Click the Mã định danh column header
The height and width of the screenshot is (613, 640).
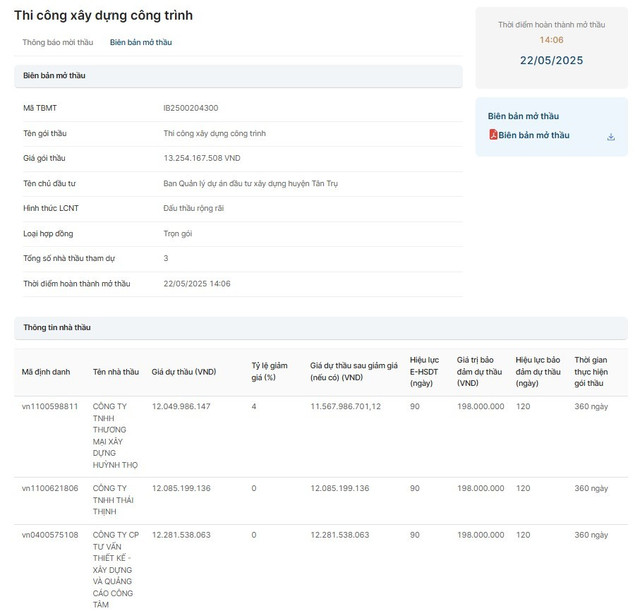click(x=46, y=371)
